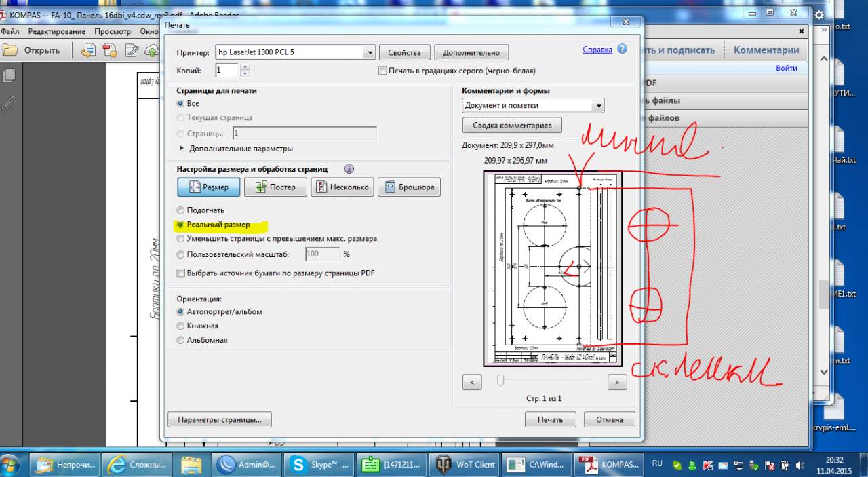Switch to the Комментарии pane tab
The image size is (868, 477).
click(x=766, y=50)
